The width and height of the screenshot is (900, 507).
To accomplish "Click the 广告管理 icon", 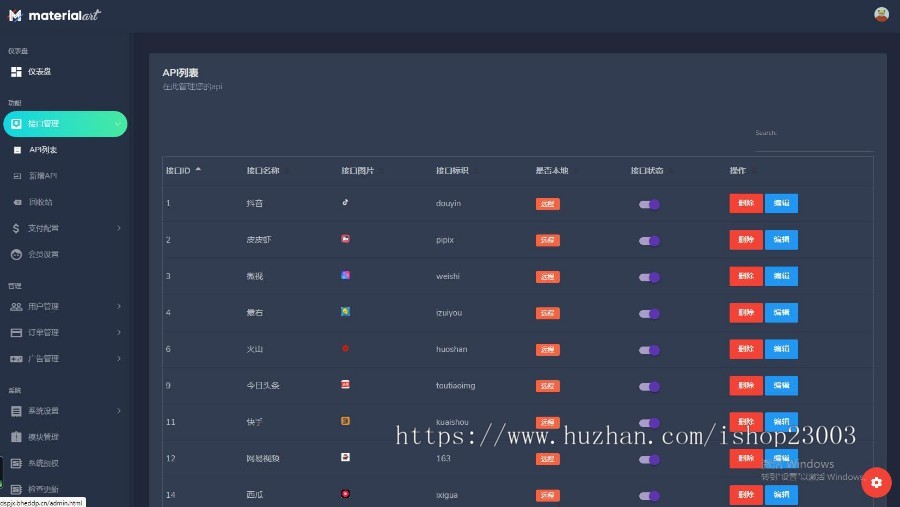I will click(16, 359).
